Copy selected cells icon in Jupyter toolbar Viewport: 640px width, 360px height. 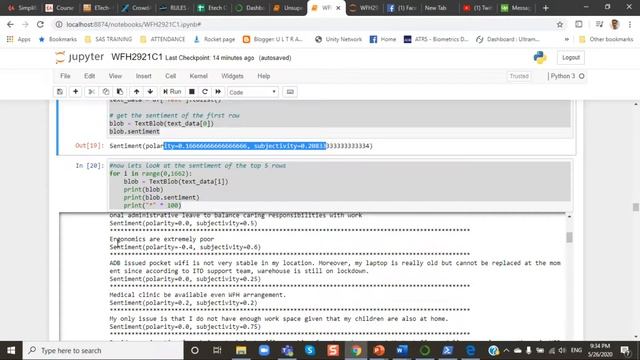pyautogui.click(x=106, y=92)
